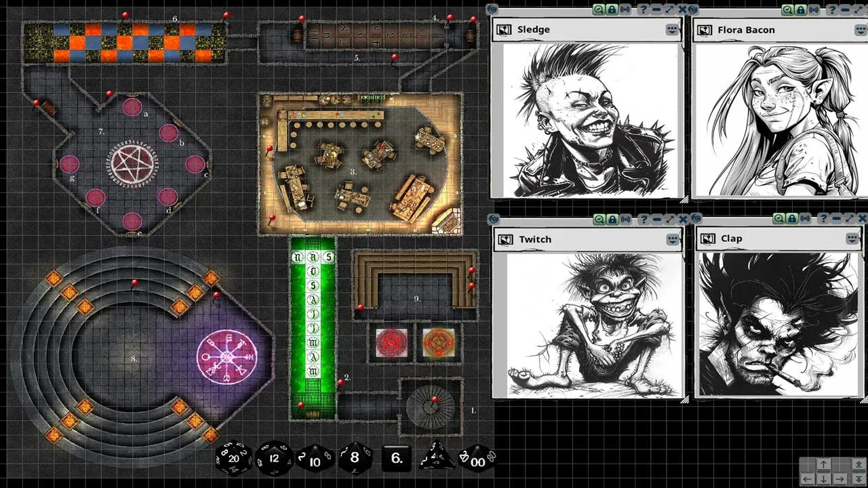Toggle the lock on the Sledge window

click(612, 9)
